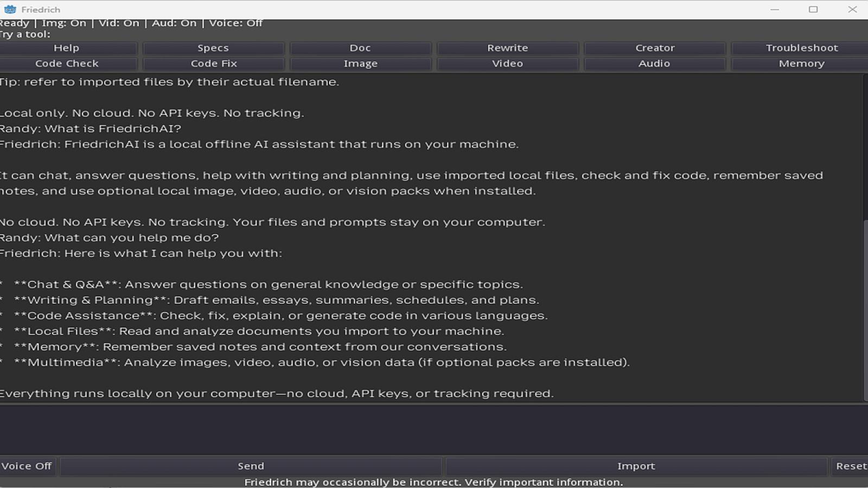Image resolution: width=868 pixels, height=488 pixels.
Task: Click 'Try a tool:' label
Action: point(25,34)
